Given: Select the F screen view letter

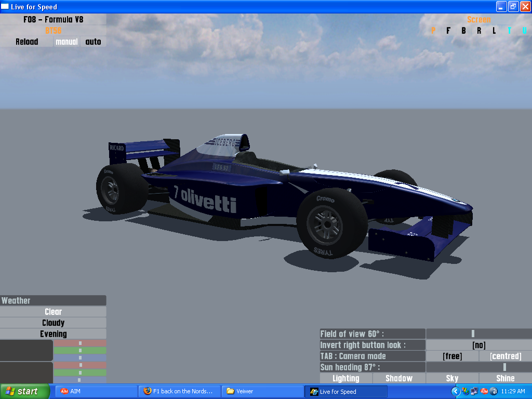Looking at the screenshot, I should [448, 31].
